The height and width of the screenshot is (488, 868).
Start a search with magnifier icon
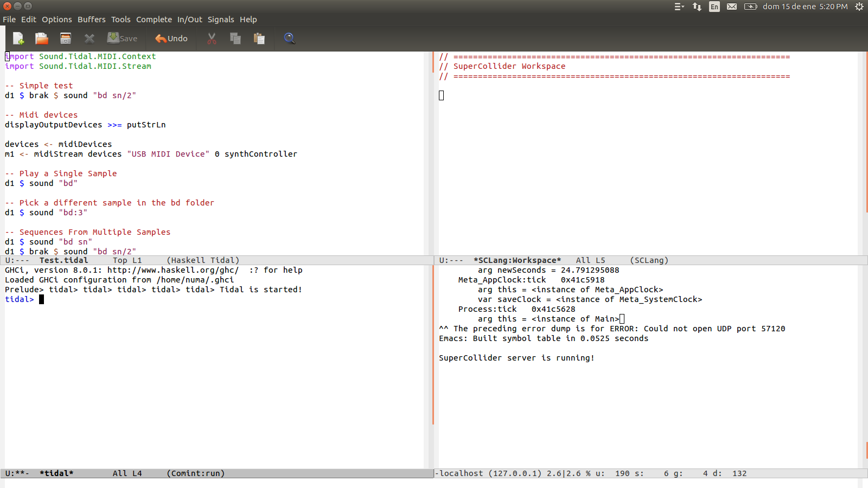tap(290, 38)
